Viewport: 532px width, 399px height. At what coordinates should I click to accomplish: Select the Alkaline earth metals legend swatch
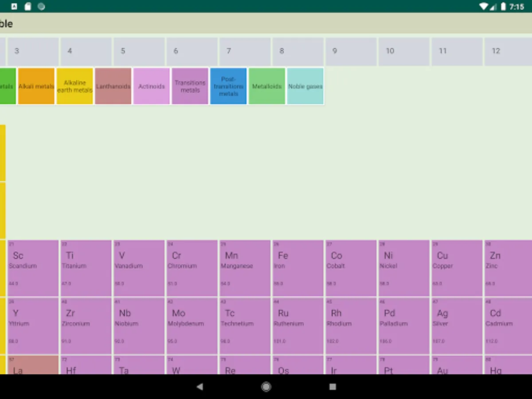[75, 86]
